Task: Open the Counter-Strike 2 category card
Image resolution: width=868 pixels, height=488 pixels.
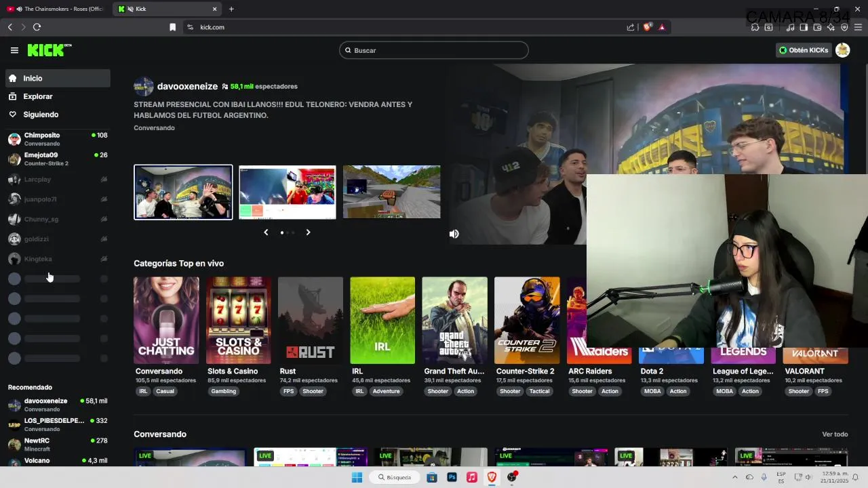Action: point(527,320)
